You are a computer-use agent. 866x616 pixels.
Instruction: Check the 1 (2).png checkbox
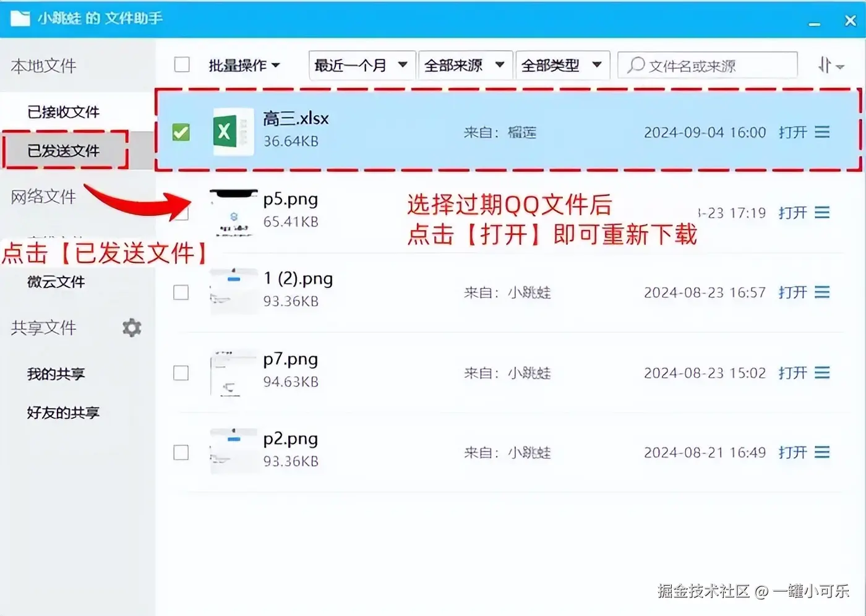coord(181,292)
